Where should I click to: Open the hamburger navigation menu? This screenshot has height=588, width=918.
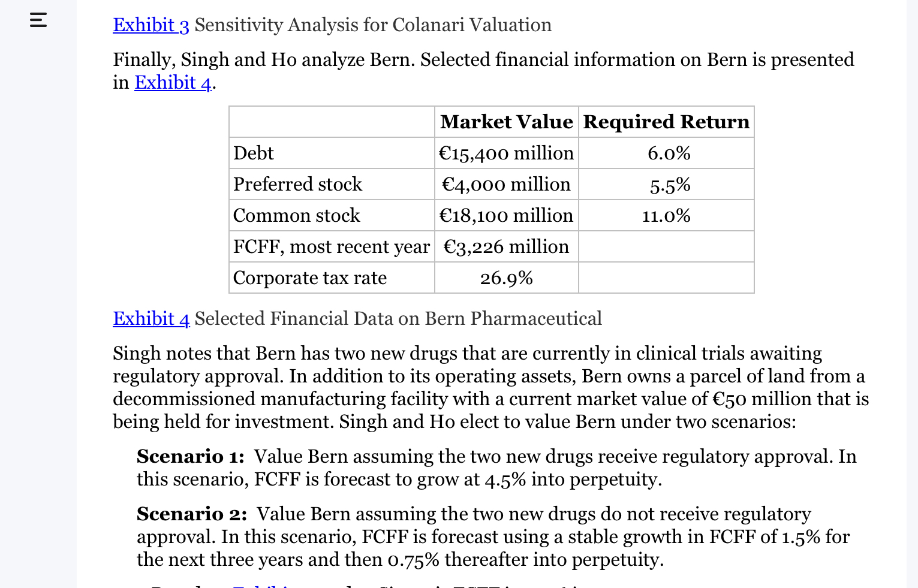tap(38, 22)
